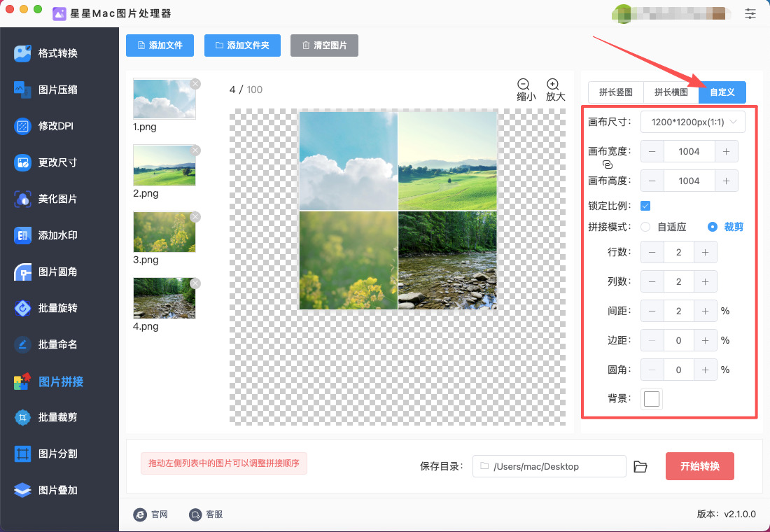Select the 批量命名 sidebar icon
Screen dimensions: 770x532
(x=22, y=344)
